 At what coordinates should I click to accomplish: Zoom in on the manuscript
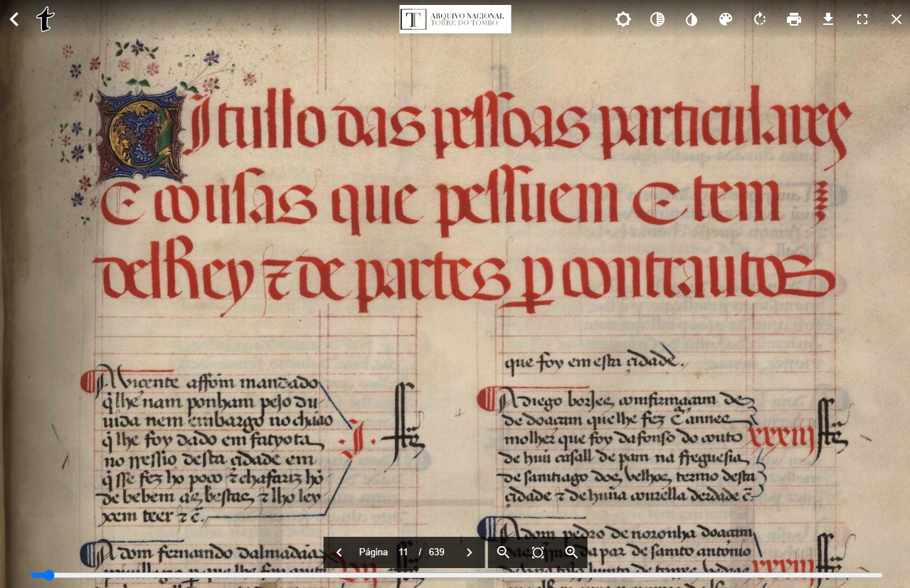pos(571,552)
